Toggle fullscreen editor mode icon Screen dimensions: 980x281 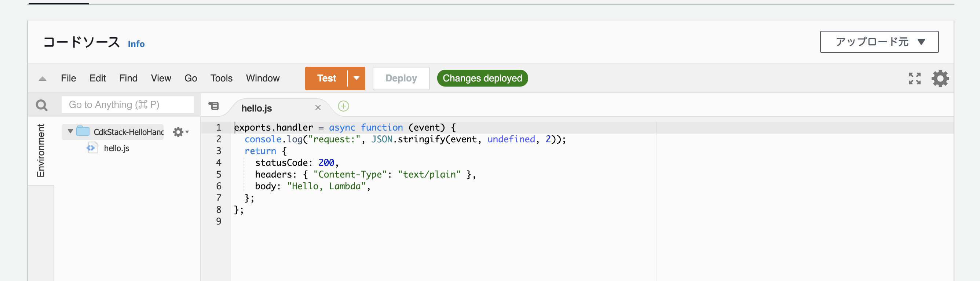click(x=914, y=79)
